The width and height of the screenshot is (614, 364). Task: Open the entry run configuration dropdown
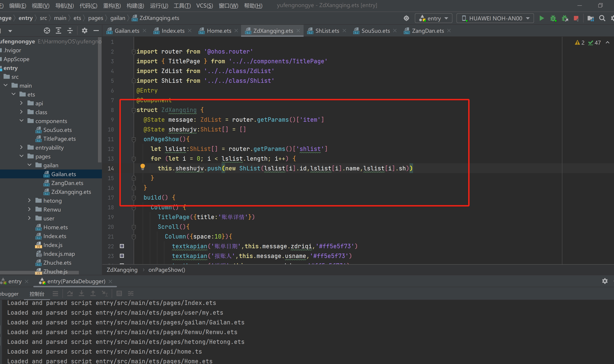point(433,18)
